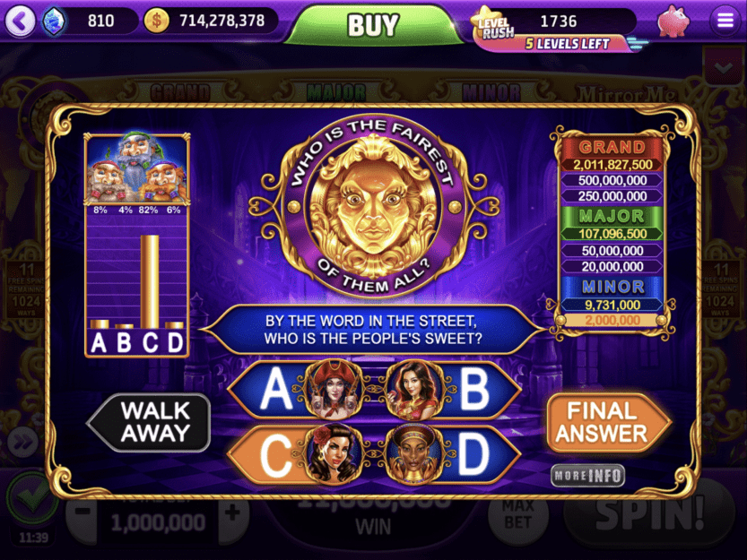This screenshot has height=560, width=747.
Task: Click the Level Rush star badge
Action: click(492, 25)
